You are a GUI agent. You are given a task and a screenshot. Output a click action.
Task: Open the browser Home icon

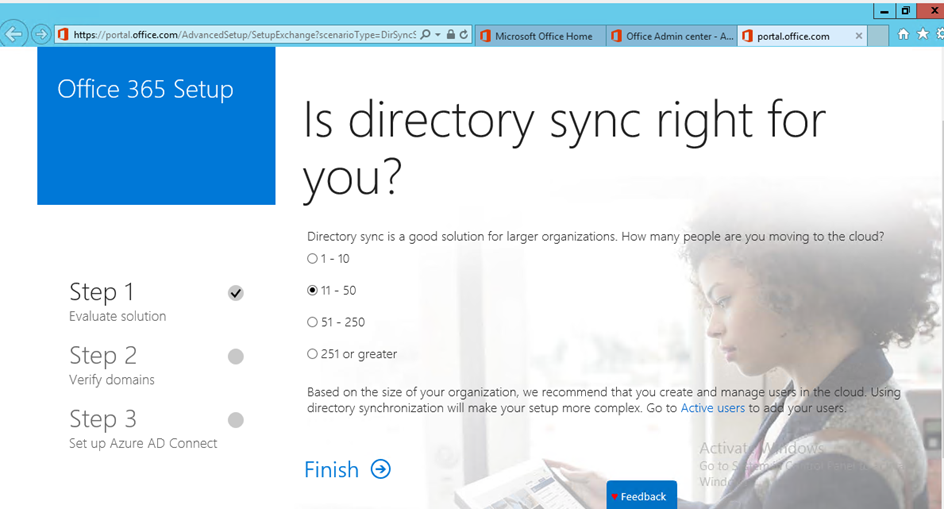(903, 34)
